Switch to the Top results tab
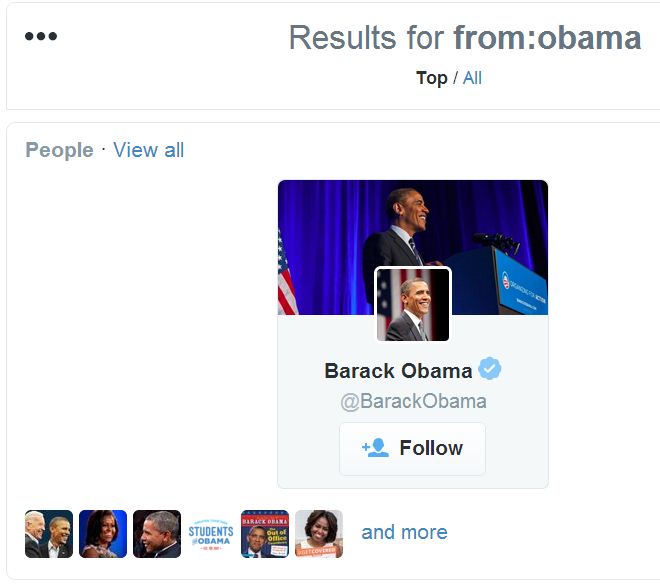 431,78
